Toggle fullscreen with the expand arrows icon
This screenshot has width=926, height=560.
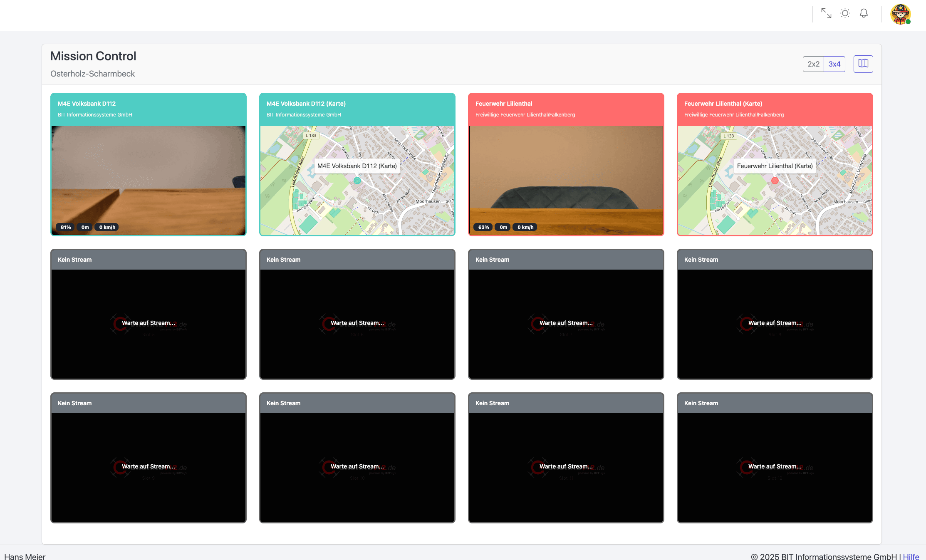(x=826, y=13)
